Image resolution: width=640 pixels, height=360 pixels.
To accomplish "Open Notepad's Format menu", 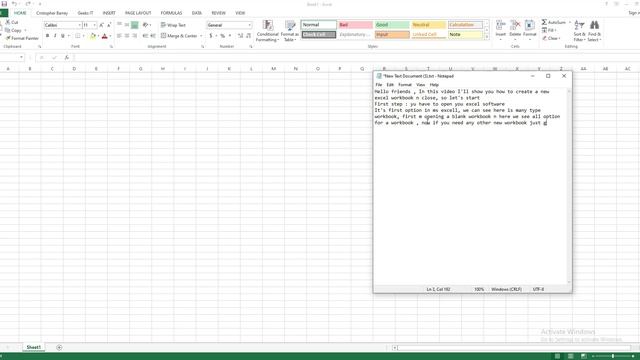I will pyautogui.click(x=405, y=84).
